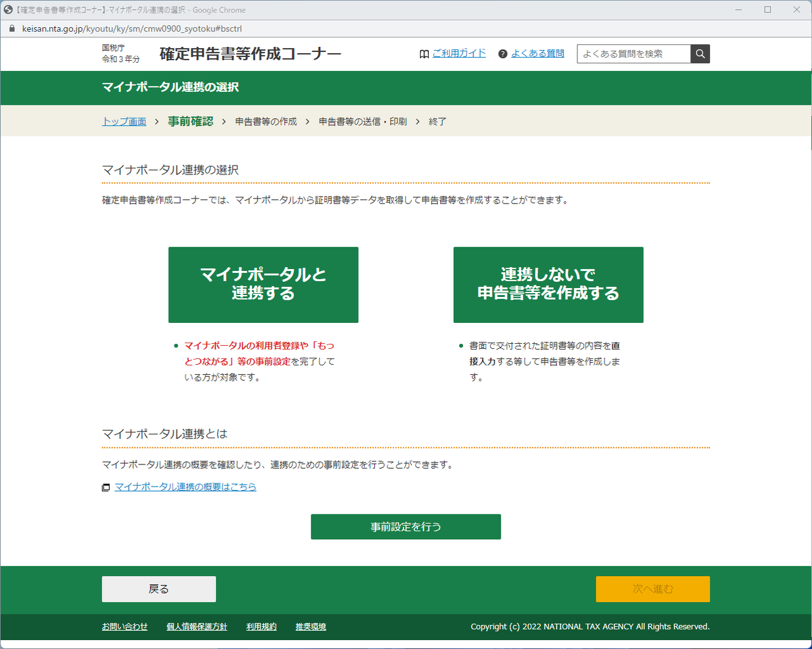Open the 個人情報保護方針 footer link
The height and width of the screenshot is (649, 812).
197,626
